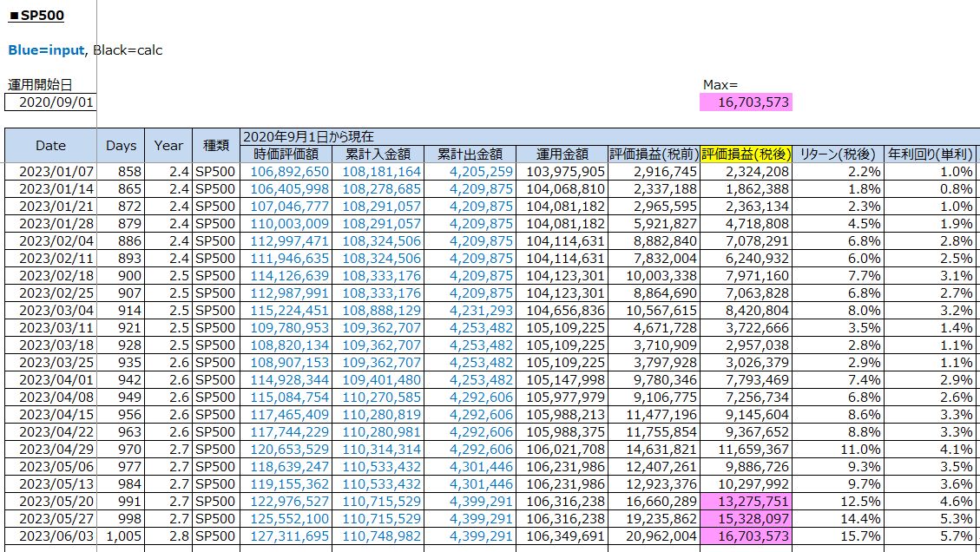Select the 年利回り(単利) column header
The image size is (980, 552).
(x=931, y=154)
